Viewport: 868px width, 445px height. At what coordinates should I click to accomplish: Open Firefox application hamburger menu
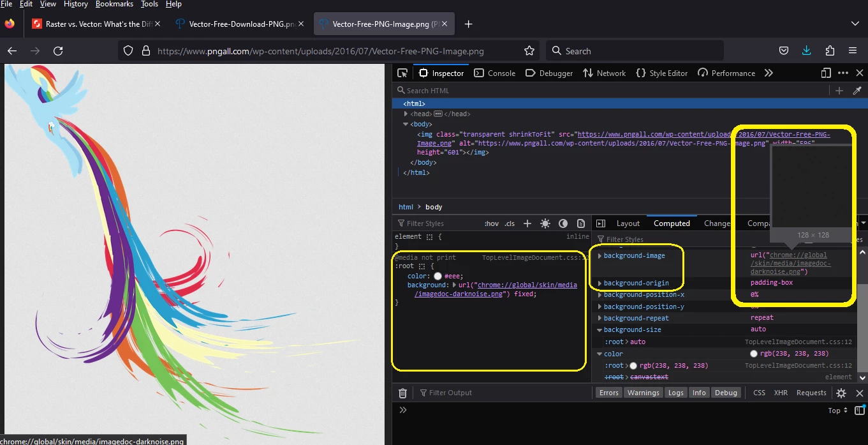click(853, 51)
